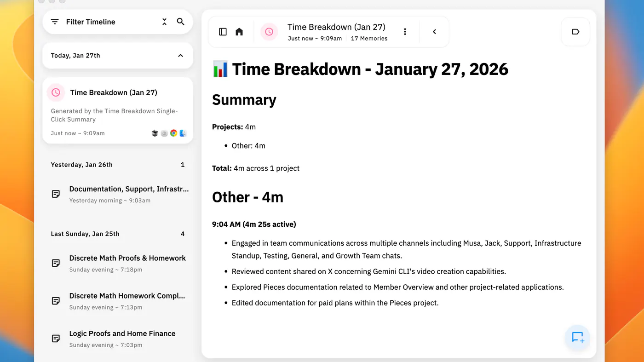Click the Summary heading
The width and height of the screenshot is (644, 362).
(x=244, y=100)
